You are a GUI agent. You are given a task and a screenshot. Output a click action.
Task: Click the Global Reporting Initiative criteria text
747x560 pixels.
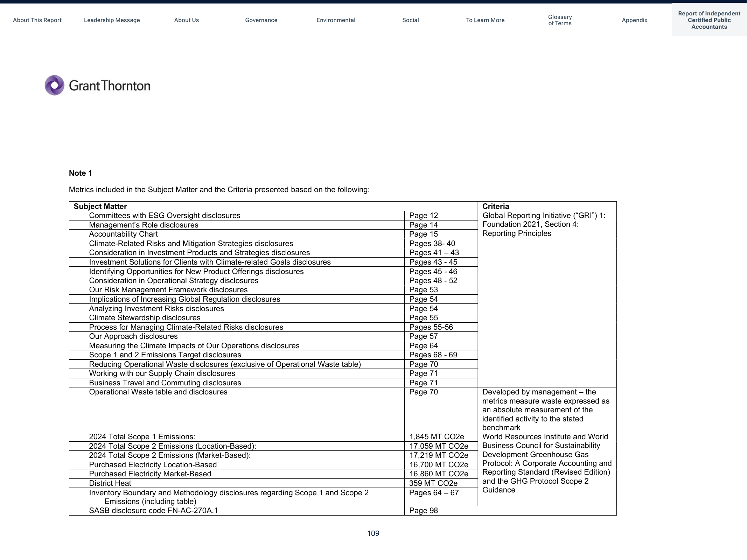tap(544, 224)
